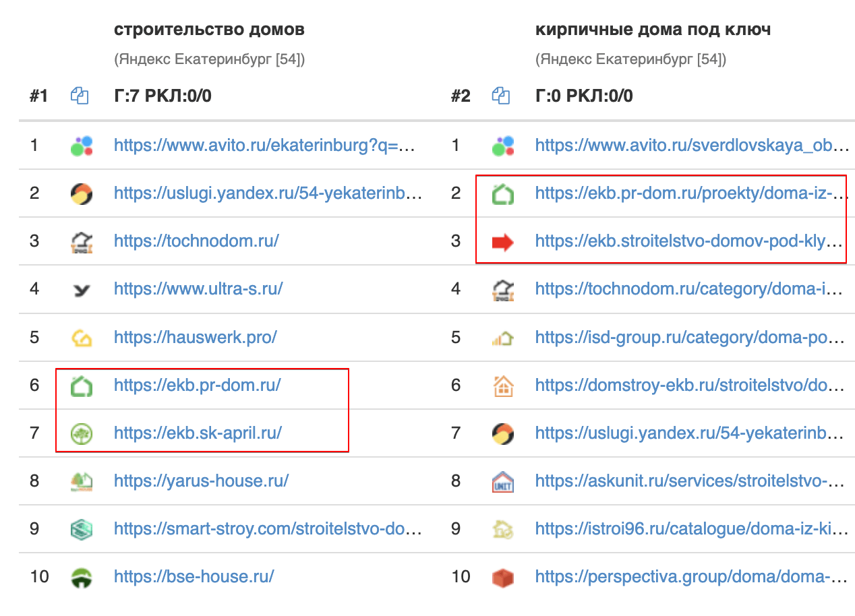Open the domstroy-ekb.ru stroitelstvo link
The width and height of the screenshot is (855, 616).
pyautogui.click(x=689, y=385)
